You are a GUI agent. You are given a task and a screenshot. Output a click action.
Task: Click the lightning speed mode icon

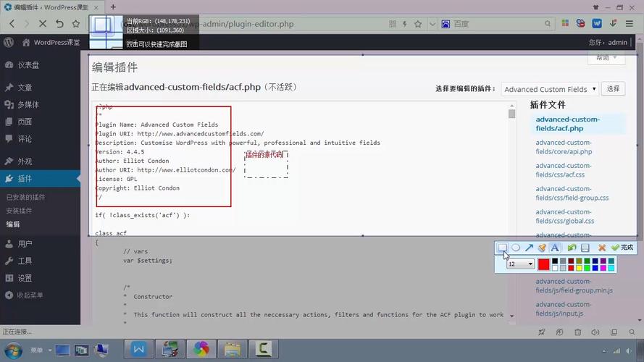coord(404,24)
